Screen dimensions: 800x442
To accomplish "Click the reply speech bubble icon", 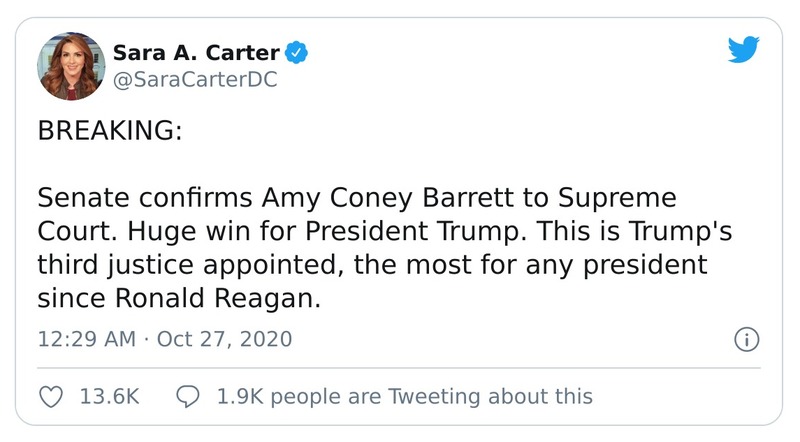I will pos(189,396).
